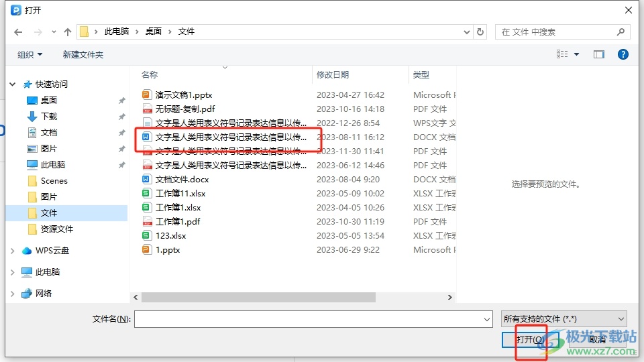
Task: Click the 文件 breadcrumb in address bar
Action: click(x=186, y=32)
